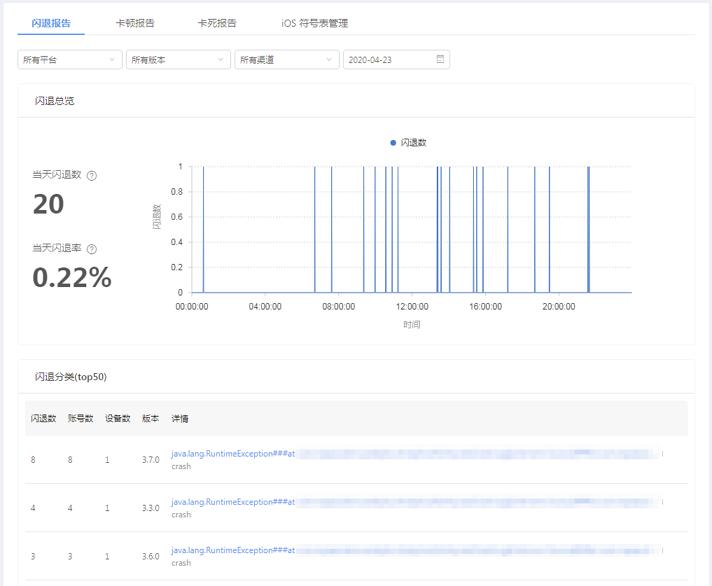The image size is (712, 586).
Task: Open the calendar icon in date picker
Action: tap(440, 59)
